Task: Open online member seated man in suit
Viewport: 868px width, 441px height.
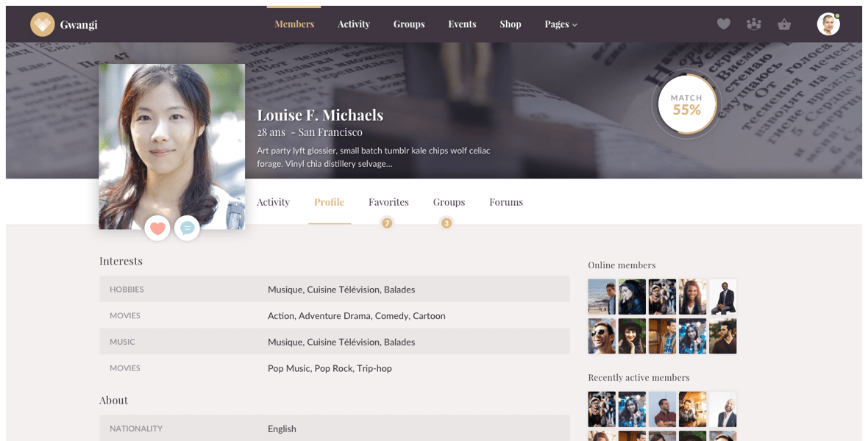Action: pos(723,297)
